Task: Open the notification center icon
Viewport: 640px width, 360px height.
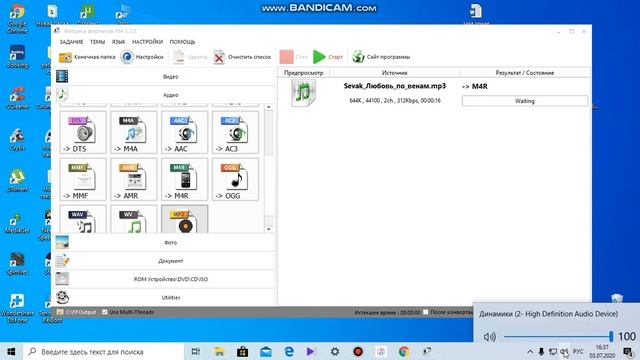Action: tap(628, 351)
